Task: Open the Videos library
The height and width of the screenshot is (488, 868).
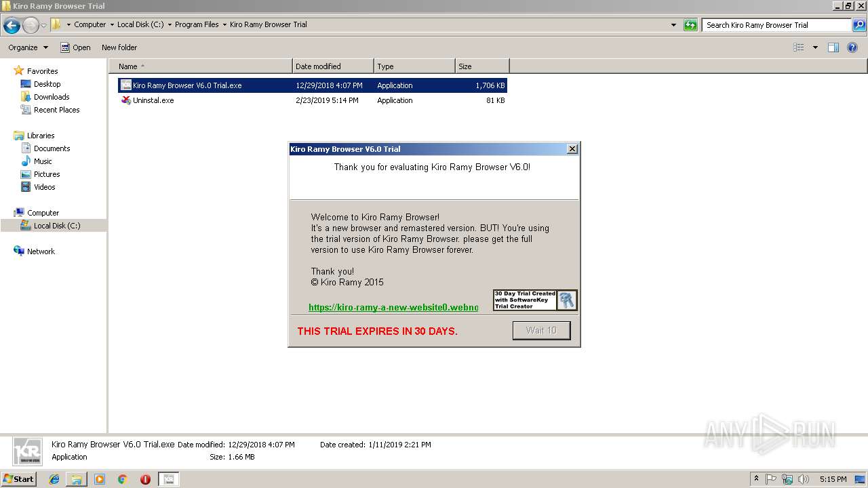Action: click(44, 187)
